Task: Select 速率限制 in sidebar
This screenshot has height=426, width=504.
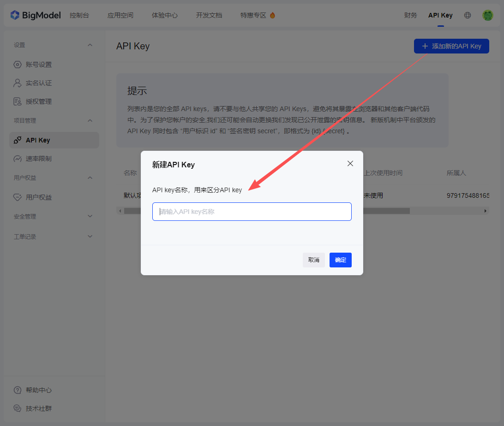Action: coord(39,159)
